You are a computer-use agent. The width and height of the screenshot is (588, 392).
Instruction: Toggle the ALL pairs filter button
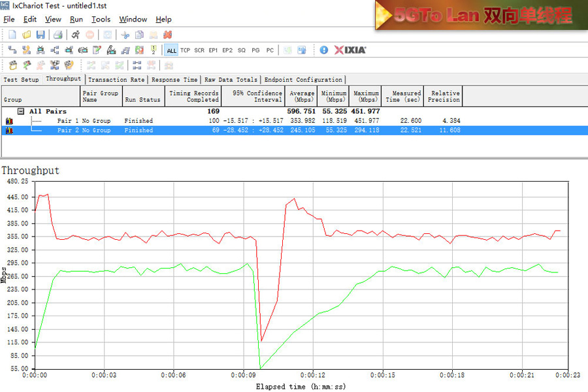pyautogui.click(x=171, y=50)
